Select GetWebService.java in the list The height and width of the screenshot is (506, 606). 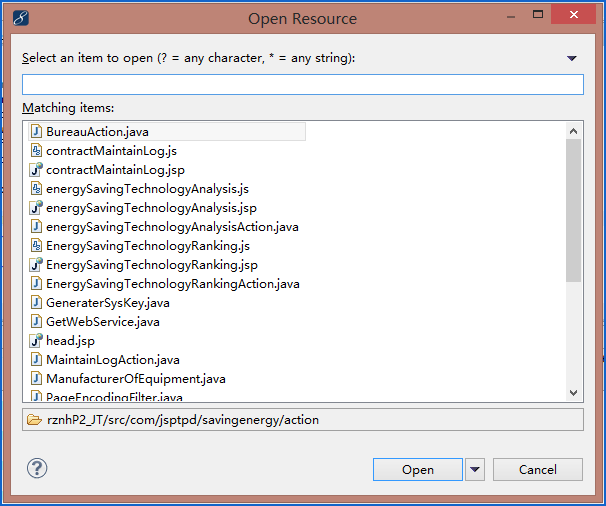tap(102, 322)
